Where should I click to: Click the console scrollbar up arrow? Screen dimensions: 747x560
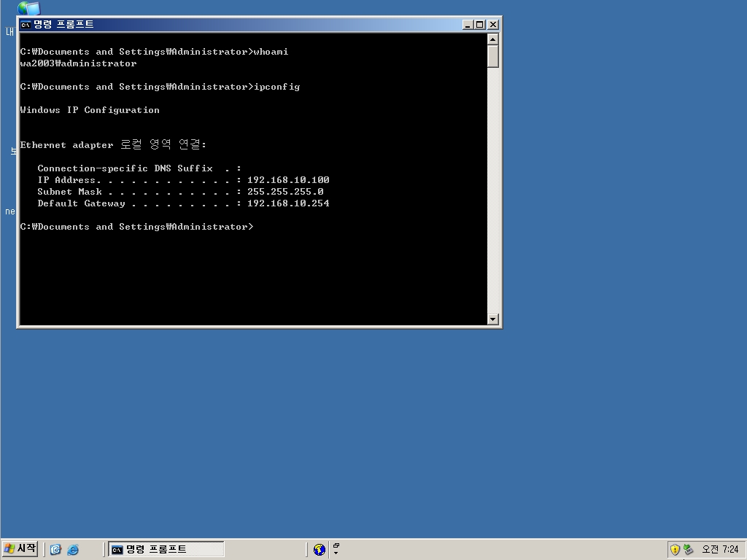coord(493,39)
